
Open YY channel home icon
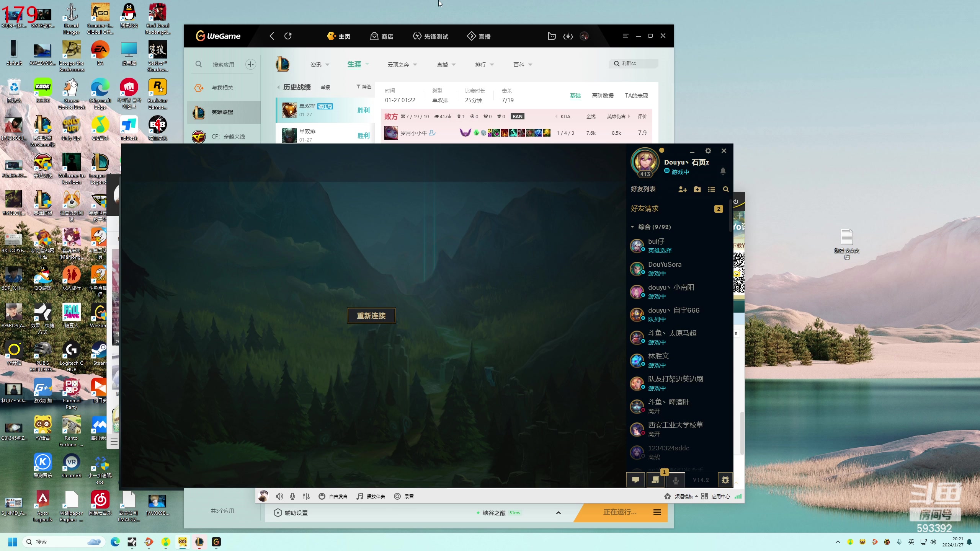click(x=668, y=496)
